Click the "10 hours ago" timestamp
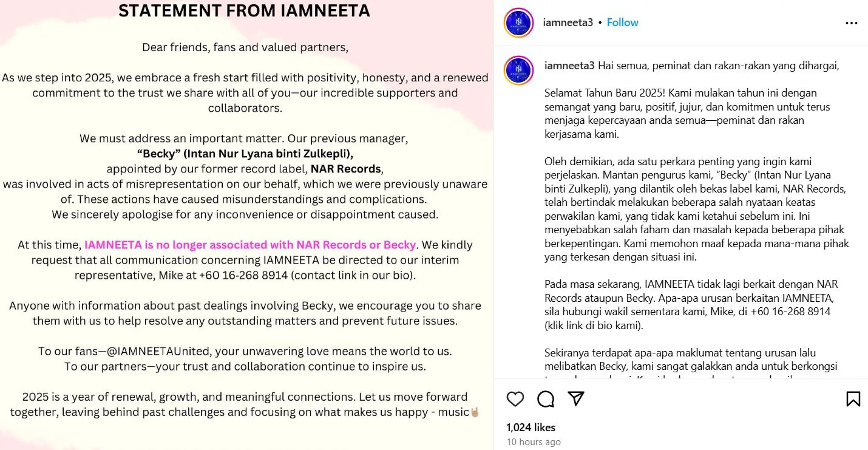The width and height of the screenshot is (868, 450). click(x=534, y=442)
